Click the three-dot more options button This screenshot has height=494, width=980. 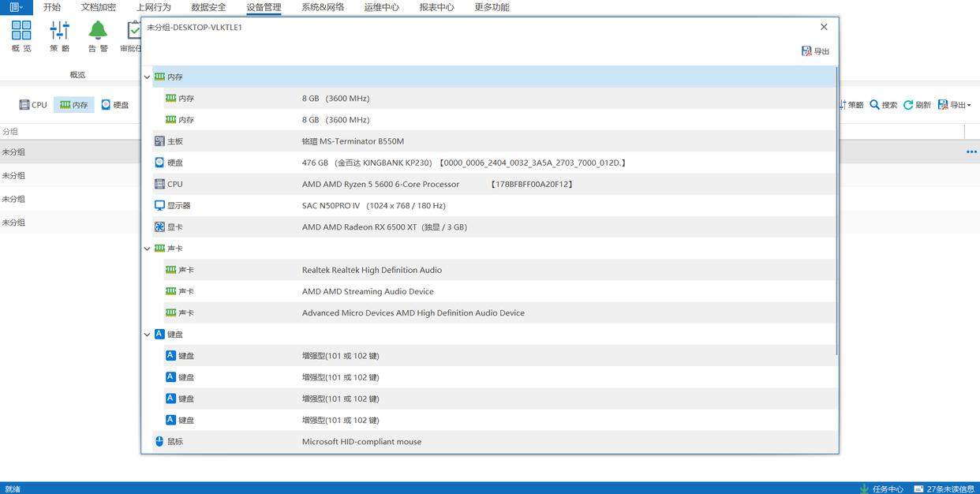(x=971, y=152)
